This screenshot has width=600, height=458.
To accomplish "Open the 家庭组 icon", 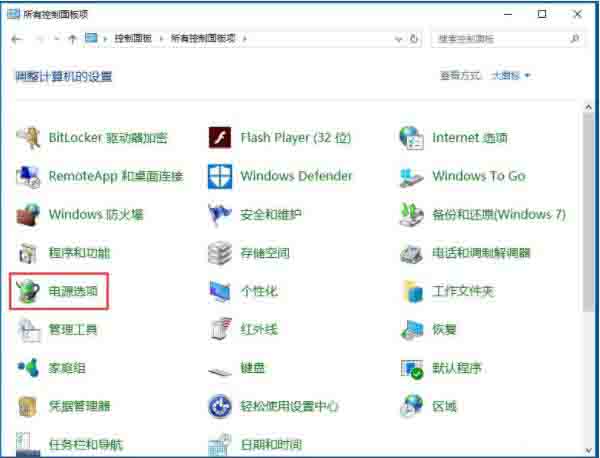I will click(x=29, y=368).
